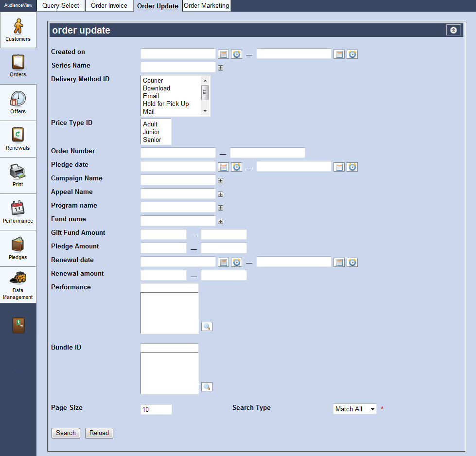Screen dimensions: 476x456
Task: Open calendar for Pledge date end
Action: [339, 167]
